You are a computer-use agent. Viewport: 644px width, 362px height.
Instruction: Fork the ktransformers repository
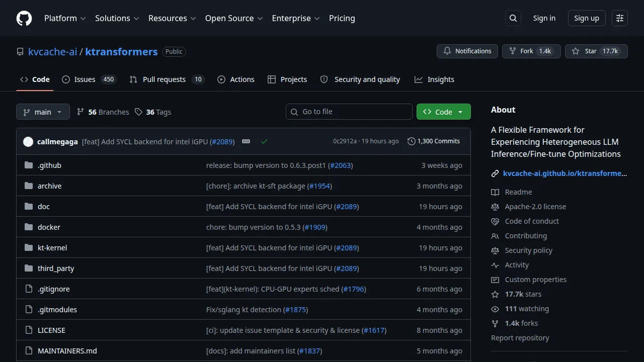(531, 51)
